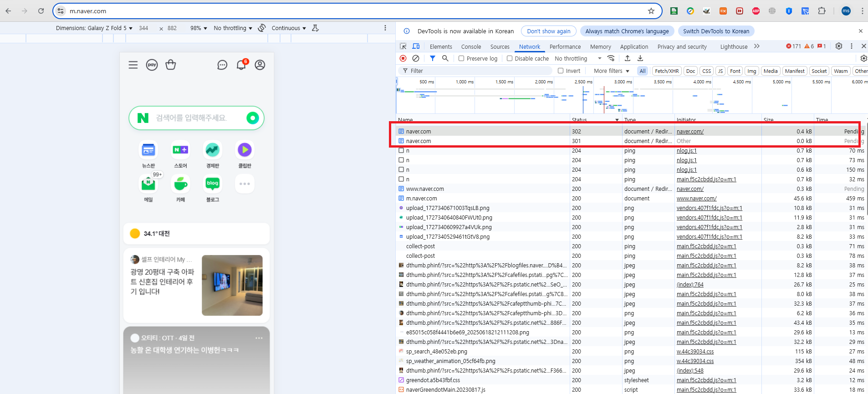Click the network Filter text field
The image size is (868, 394).
coord(475,71)
